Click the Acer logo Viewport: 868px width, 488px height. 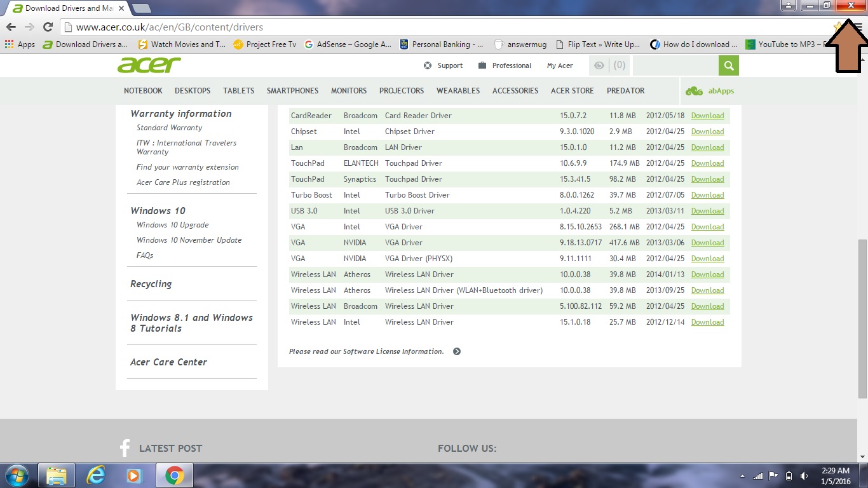(149, 65)
